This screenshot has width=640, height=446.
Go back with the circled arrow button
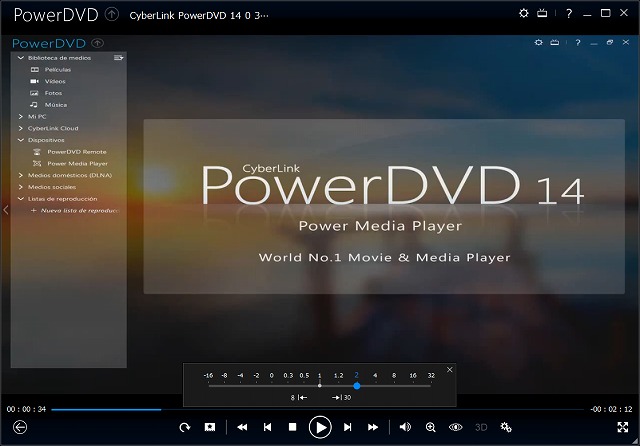(20, 427)
